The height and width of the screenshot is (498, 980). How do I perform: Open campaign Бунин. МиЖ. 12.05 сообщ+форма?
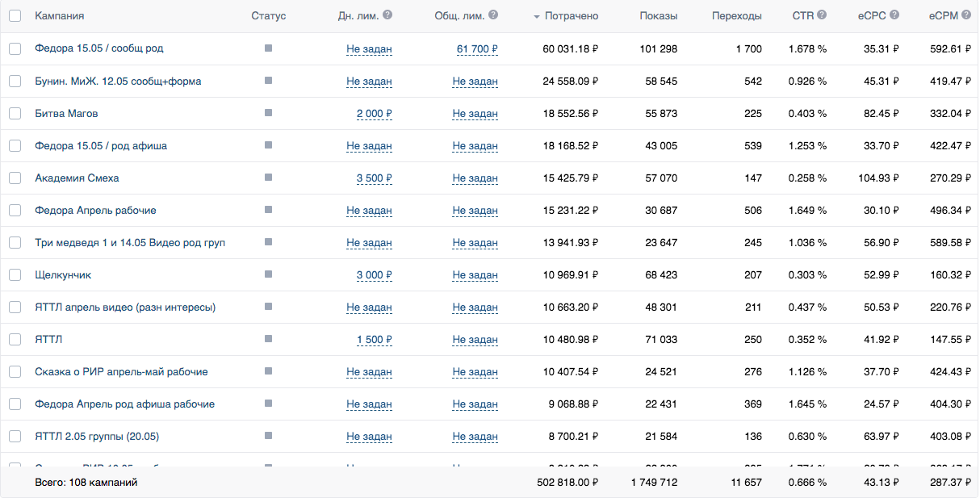tap(118, 82)
